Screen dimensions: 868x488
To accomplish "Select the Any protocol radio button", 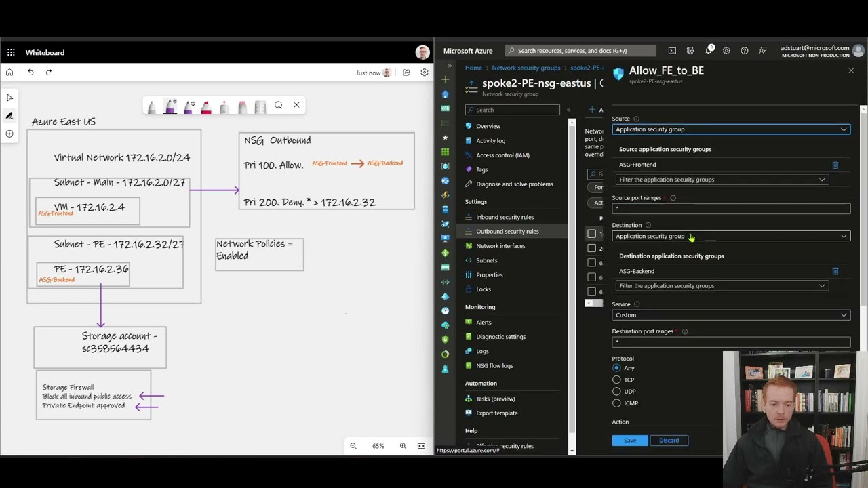I will coord(616,368).
